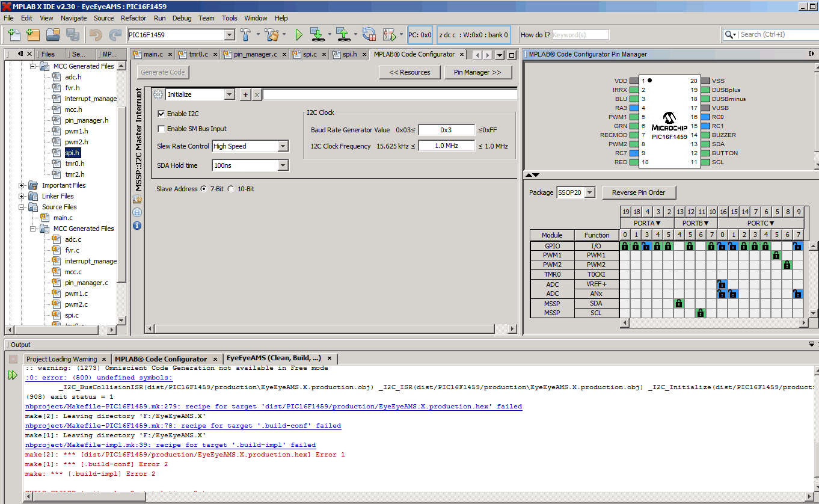Click the green re-run arrows in Output
Viewport: 819px width, 504px height.
[13, 375]
